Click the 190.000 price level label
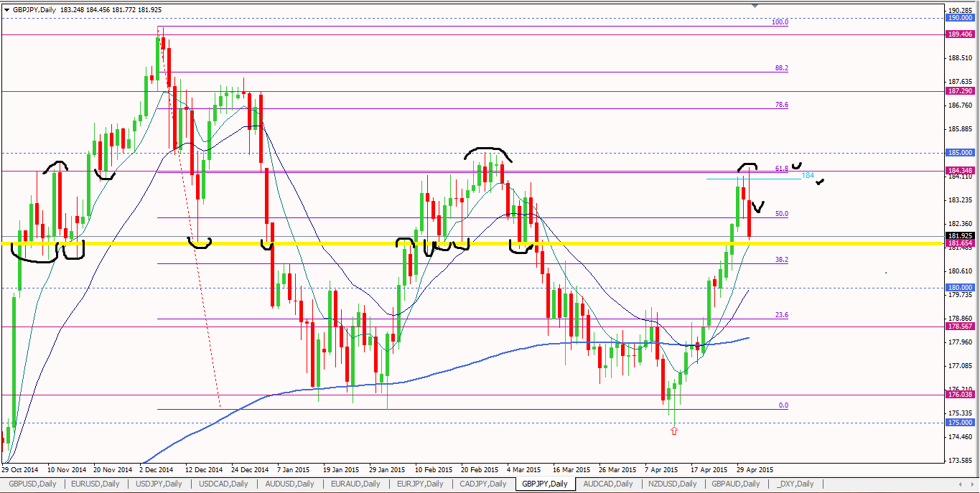 click(x=961, y=18)
